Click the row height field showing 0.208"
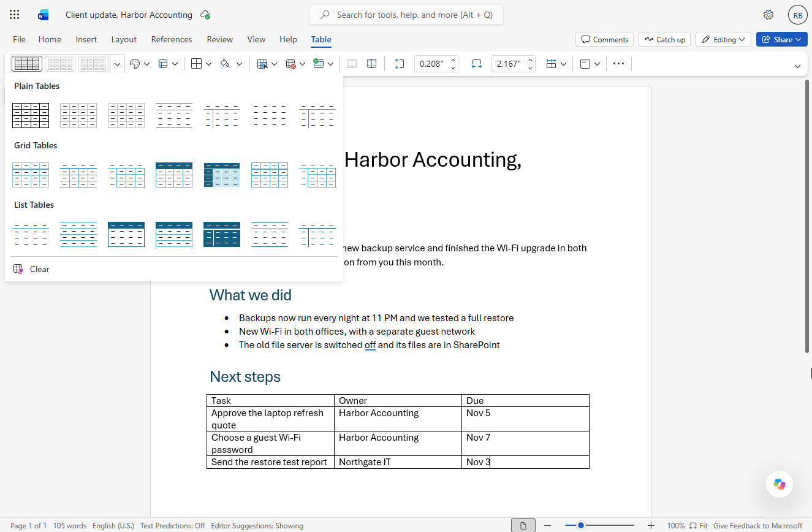 coord(432,64)
